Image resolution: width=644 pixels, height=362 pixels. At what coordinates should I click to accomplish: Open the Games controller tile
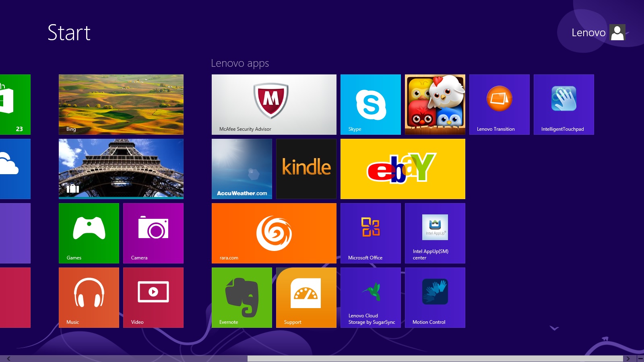[89, 233]
